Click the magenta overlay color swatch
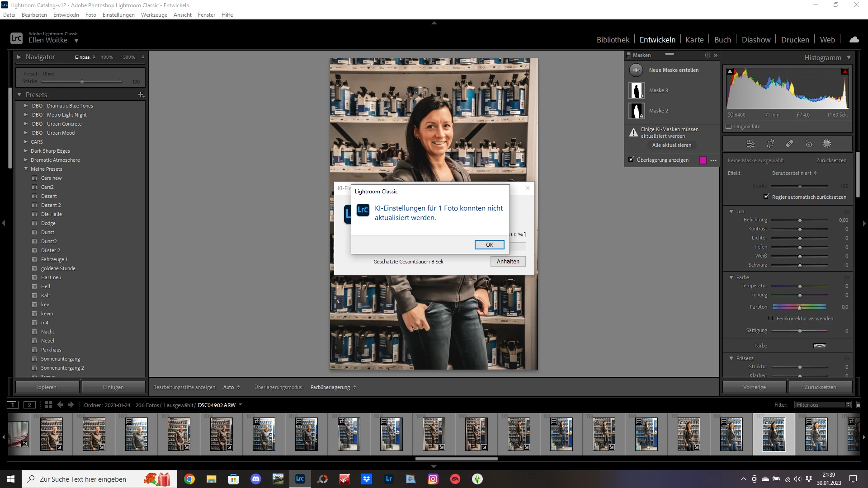The height and width of the screenshot is (488, 868). (703, 160)
